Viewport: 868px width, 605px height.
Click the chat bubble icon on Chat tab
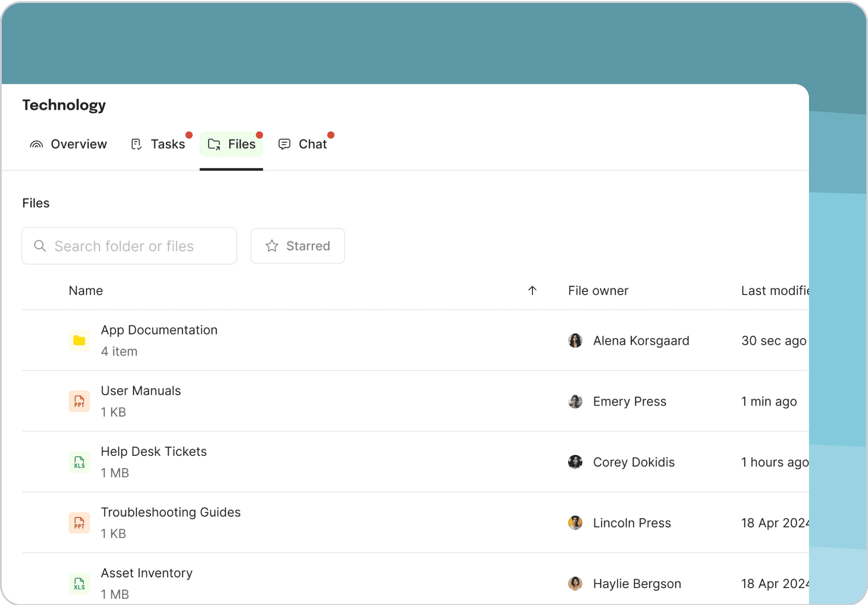tap(284, 144)
